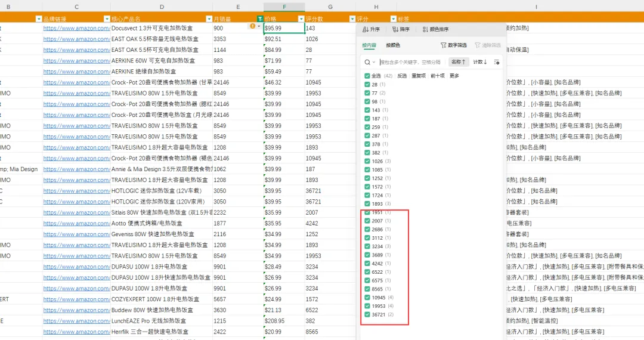Select the cell 'HOTLOGIC 迷你加热饭盒 (12V车载)'
The width and height of the screenshot is (644, 340).
click(162, 190)
